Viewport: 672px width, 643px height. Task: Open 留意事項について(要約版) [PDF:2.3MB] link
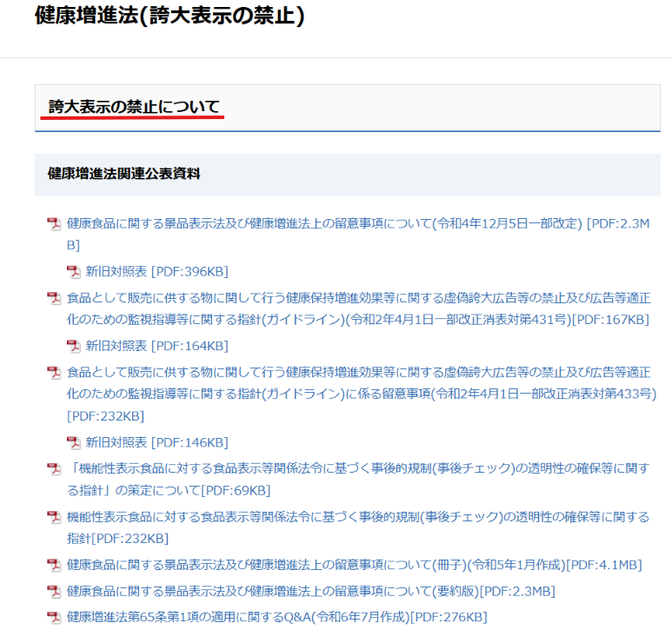click(310, 592)
